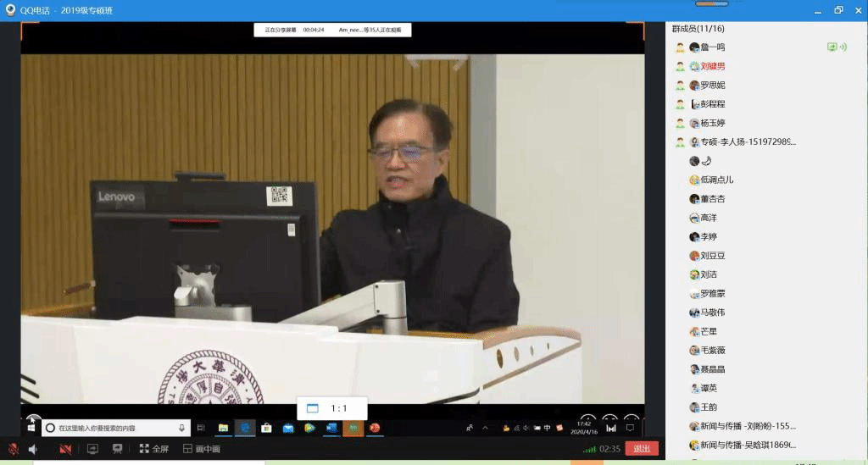
Task: Click the QQ电话 app icon in title bar
Action: [9, 9]
